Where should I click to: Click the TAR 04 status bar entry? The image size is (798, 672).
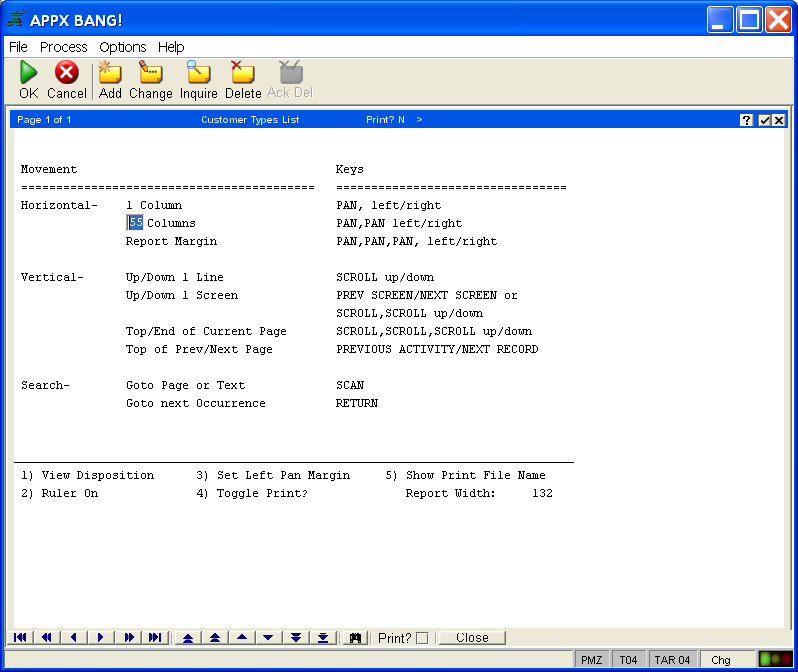672,660
